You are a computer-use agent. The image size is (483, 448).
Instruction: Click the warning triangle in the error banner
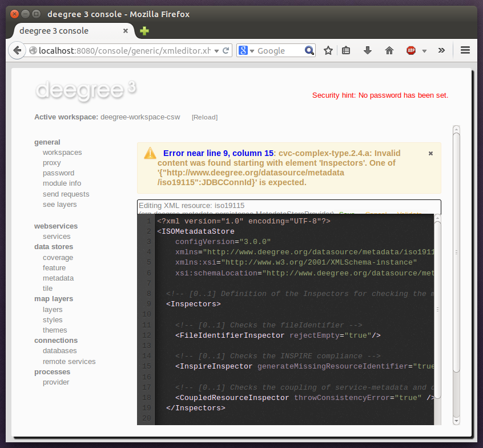tap(150, 153)
